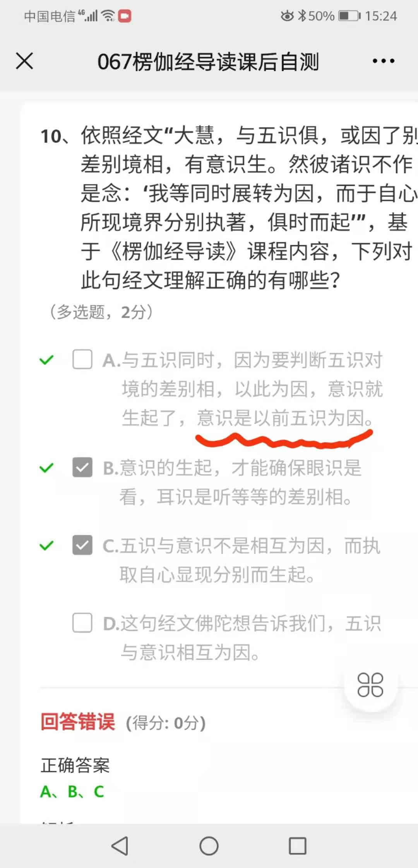This screenshot has width=418, height=868.
Task: Tap the Android back triangle button
Action: pyautogui.click(x=120, y=846)
